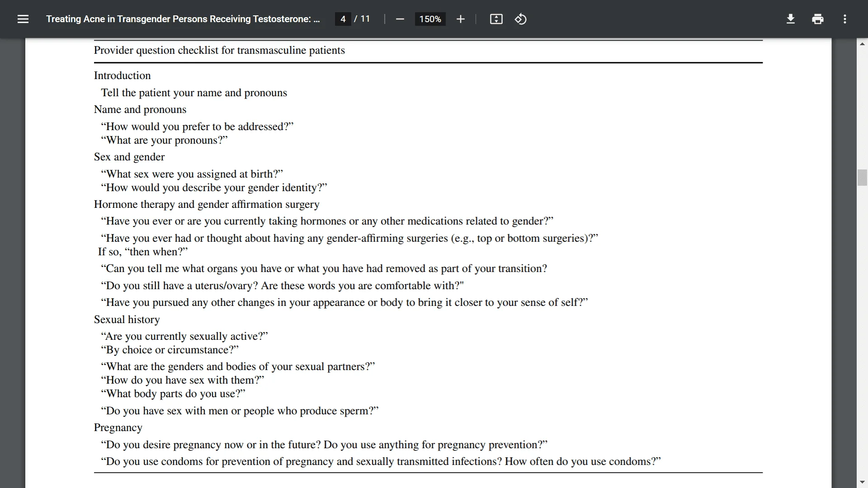Click 'Do you still have a uterus/ovary?' line

click(283, 286)
